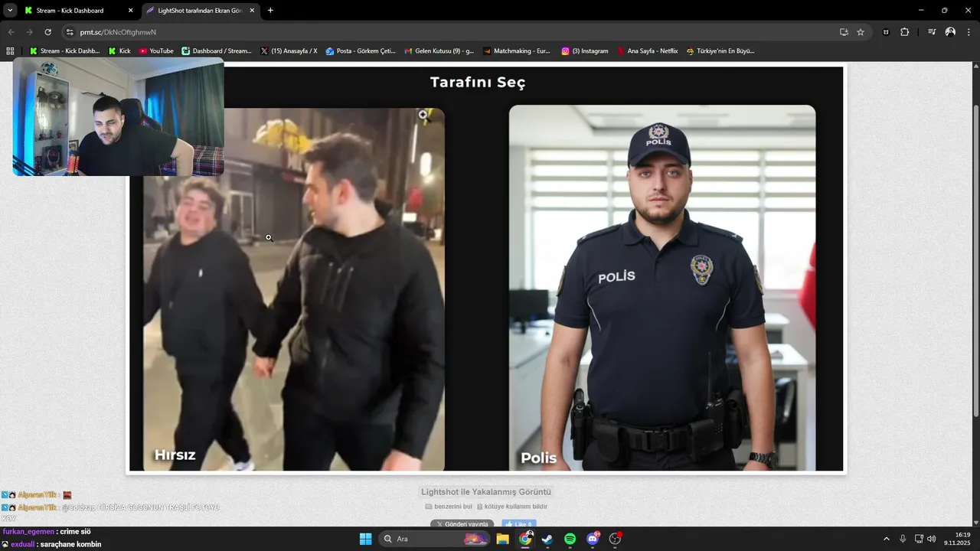980x551 pixels.
Task: Click the webcam overlay video
Action: pyautogui.click(x=119, y=117)
